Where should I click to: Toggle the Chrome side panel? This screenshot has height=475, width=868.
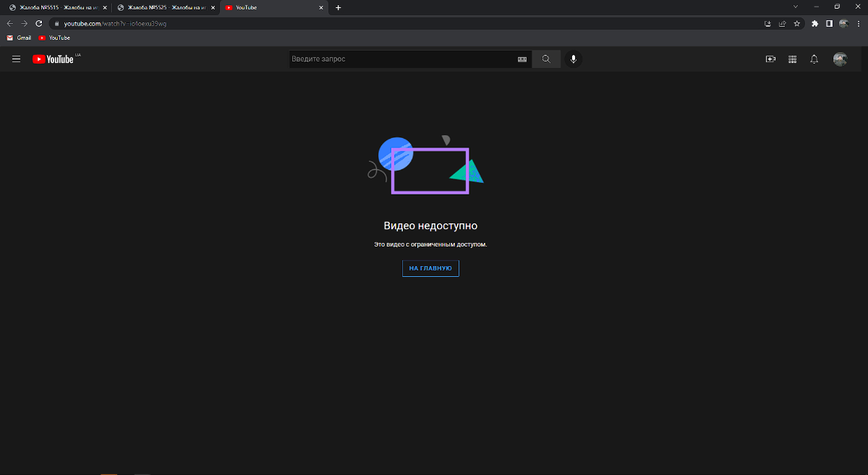(829, 23)
